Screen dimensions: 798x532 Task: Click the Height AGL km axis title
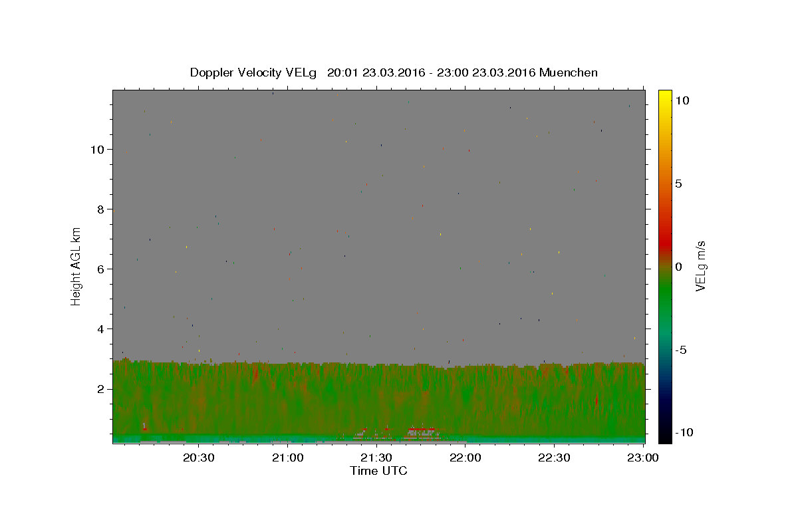click(76, 265)
